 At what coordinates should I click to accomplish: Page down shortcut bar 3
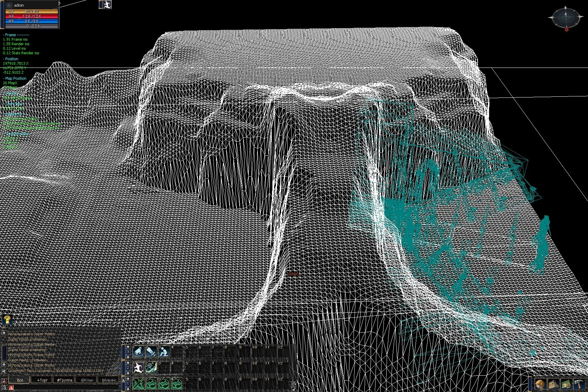(x=128, y=357)
